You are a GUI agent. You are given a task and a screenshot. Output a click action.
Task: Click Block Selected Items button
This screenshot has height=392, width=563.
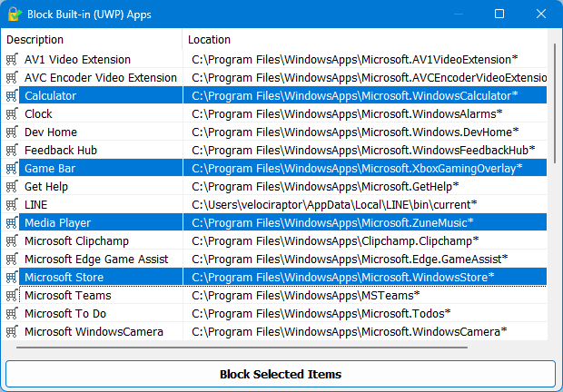pyautogui.click(x=281, y=374)
